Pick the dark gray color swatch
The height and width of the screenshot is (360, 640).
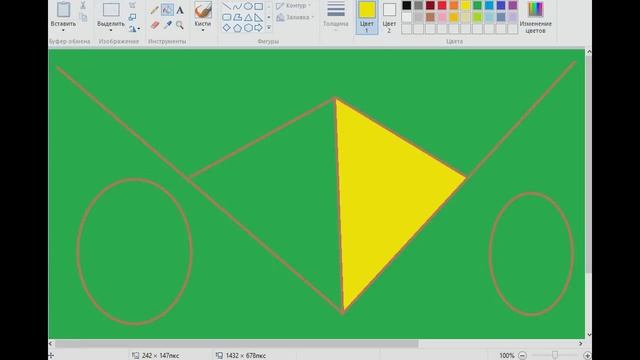pos(418,5)
